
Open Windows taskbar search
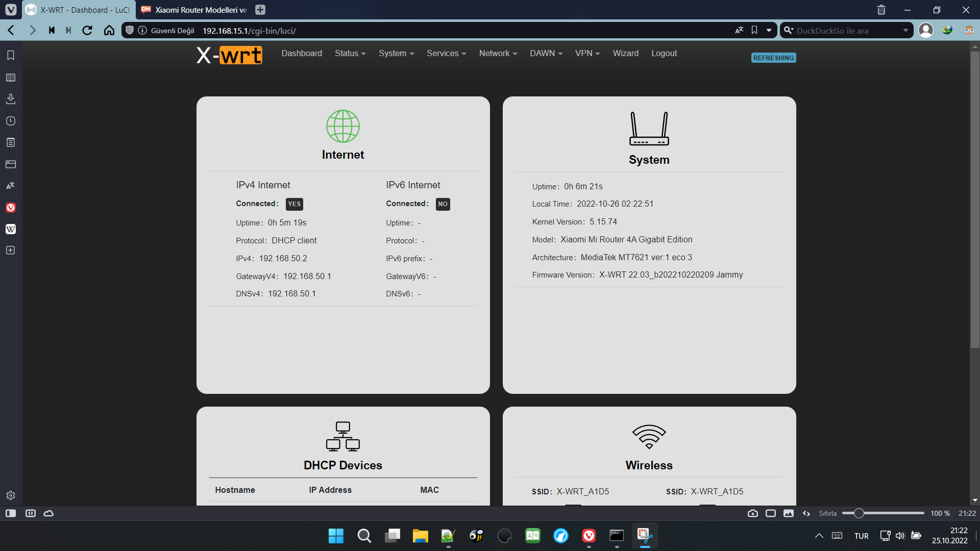364,536
